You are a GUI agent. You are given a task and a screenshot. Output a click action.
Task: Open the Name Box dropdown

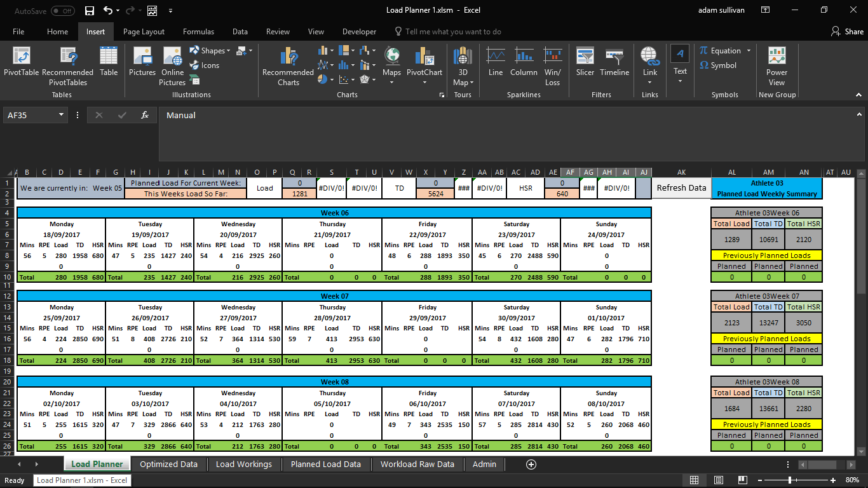[60, 115]
